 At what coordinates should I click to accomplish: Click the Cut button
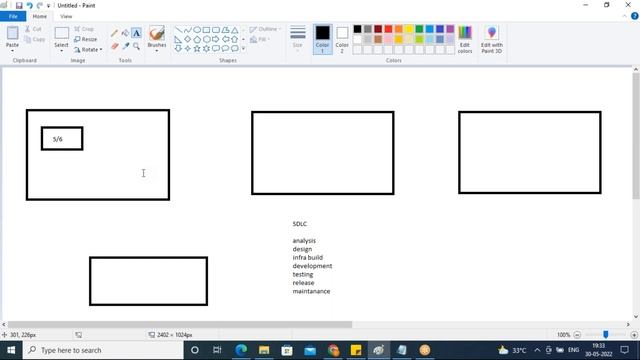tap(33, 29)
